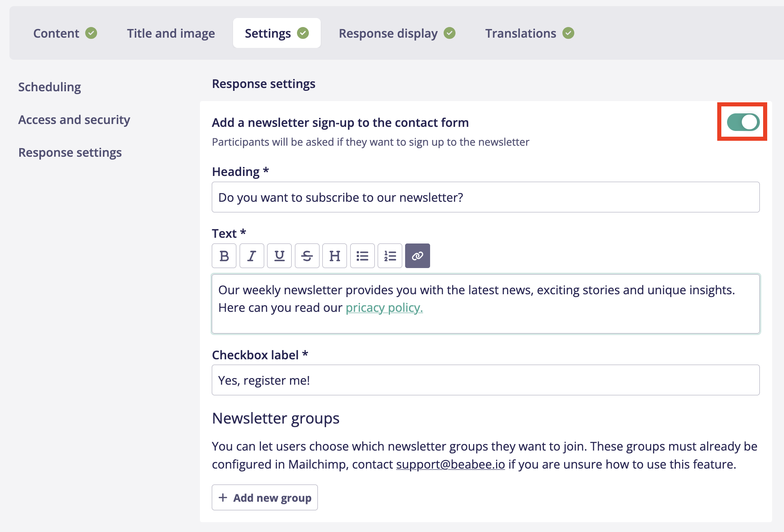Click the insert link toolbar icon
The height and width of the screenshot is (532, 784).
click(x=417, y=256)
